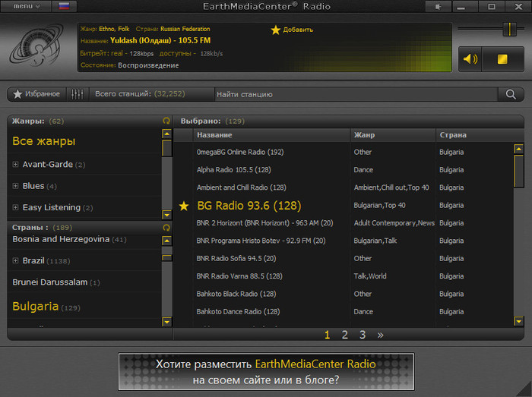This screenshot has height=397, width=532.
Task: Select BG Radio 93.6 (128) station
Action: click(249, 206)
